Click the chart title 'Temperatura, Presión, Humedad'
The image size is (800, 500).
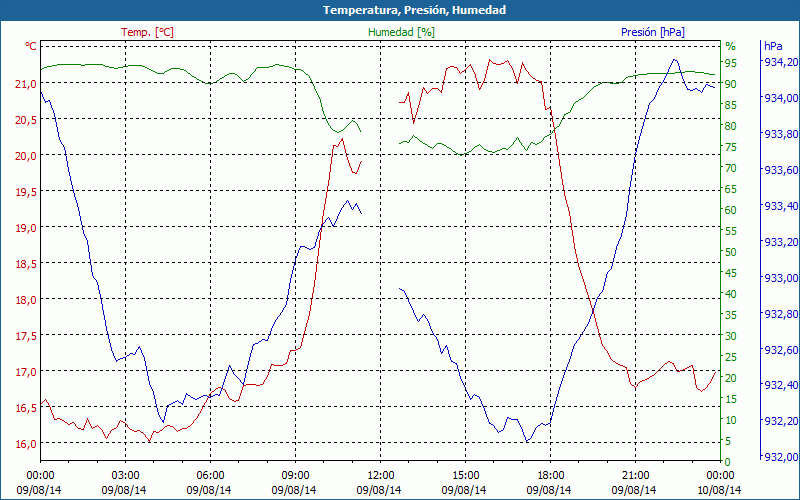click(x=414, y=10)
